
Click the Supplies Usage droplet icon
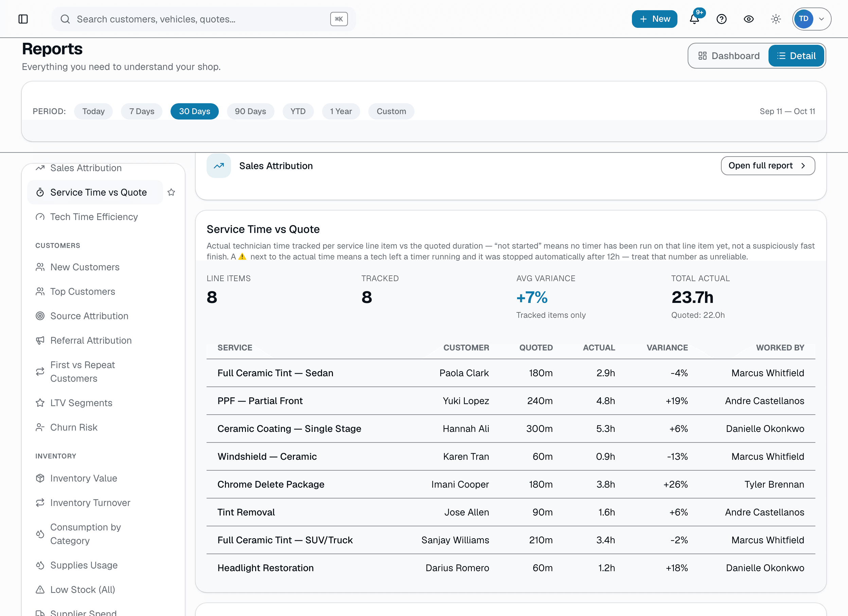[x=40, y=565]
